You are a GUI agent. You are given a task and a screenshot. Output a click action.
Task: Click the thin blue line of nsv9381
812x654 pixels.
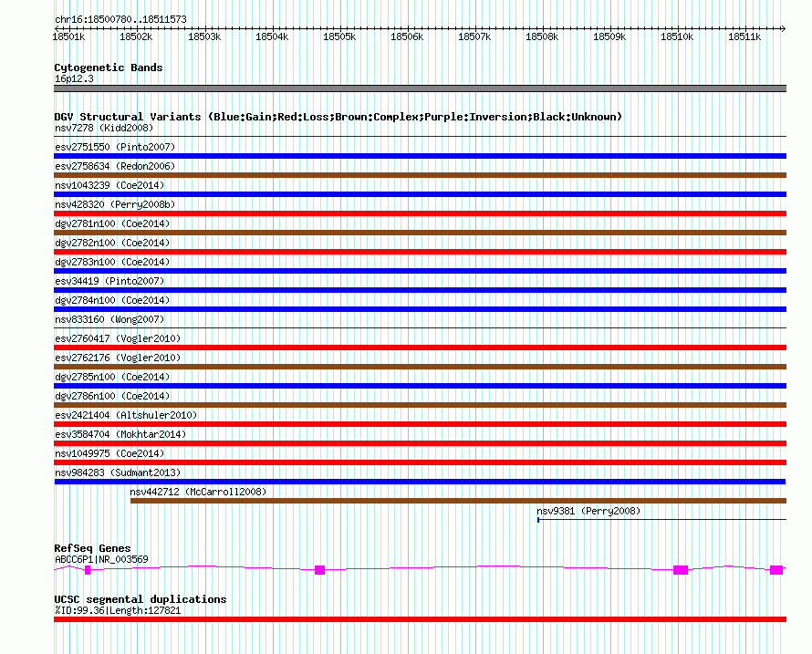point(661,519)
